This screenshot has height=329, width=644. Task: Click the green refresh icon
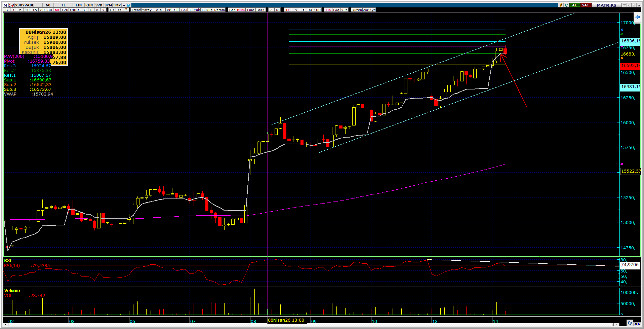tap(566, 5)
